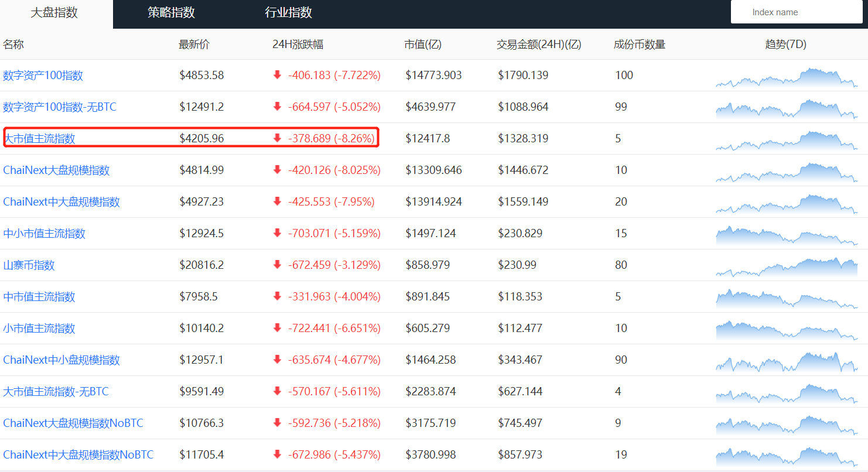Click the 7D trend chart for 中市值主流指数
Image resolution: width=868 pixels, height=472 pixels.
click(787, 299)
